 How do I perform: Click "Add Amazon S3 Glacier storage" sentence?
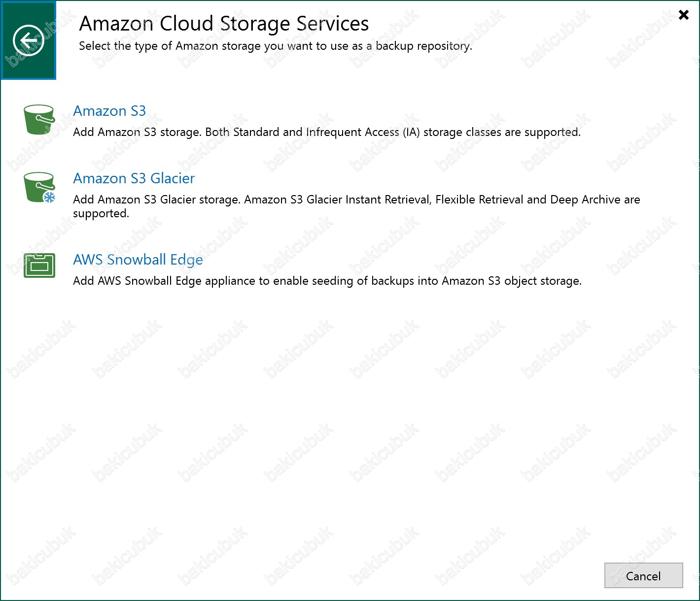click(157, 200)
